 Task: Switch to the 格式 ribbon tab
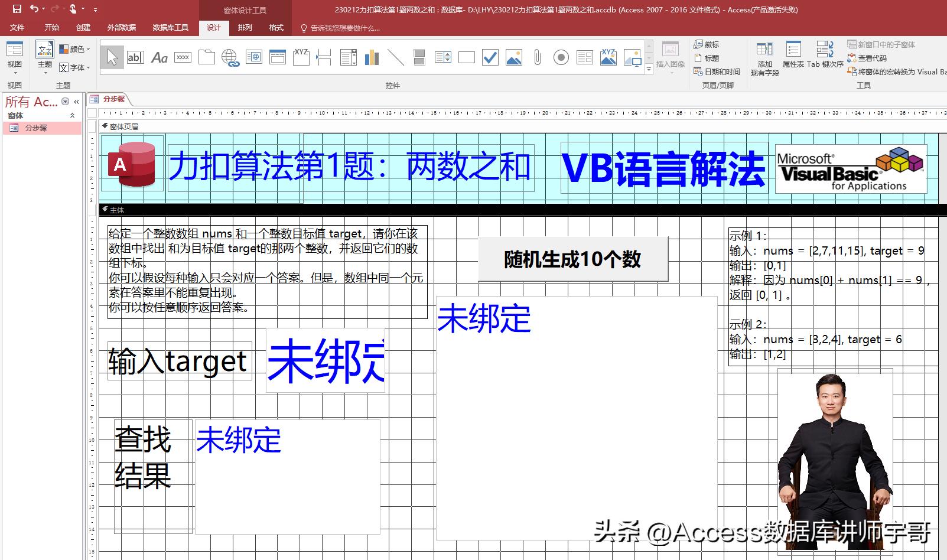pyautogui.click(x=275, y=27)
